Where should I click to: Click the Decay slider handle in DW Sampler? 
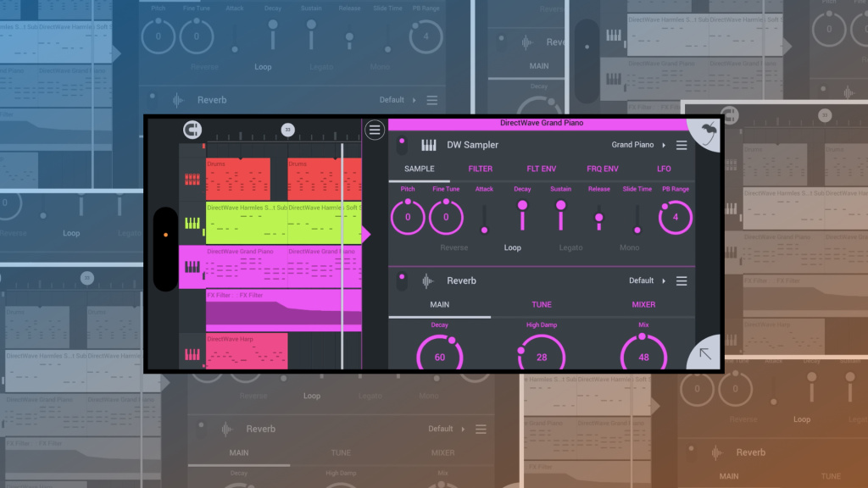[522, 205]
